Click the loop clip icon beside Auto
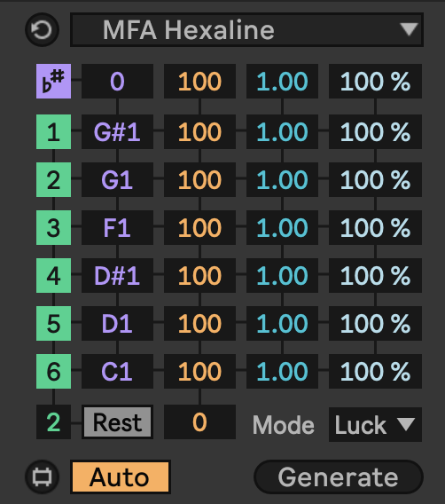The height and width of the screenshot is (504, 445). (x=42, y=477)
